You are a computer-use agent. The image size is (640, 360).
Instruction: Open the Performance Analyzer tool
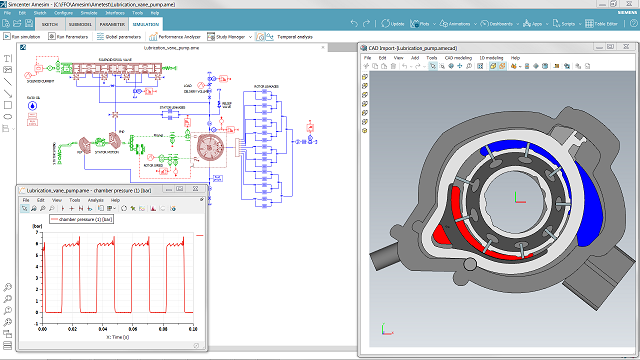tap(175, 37)
